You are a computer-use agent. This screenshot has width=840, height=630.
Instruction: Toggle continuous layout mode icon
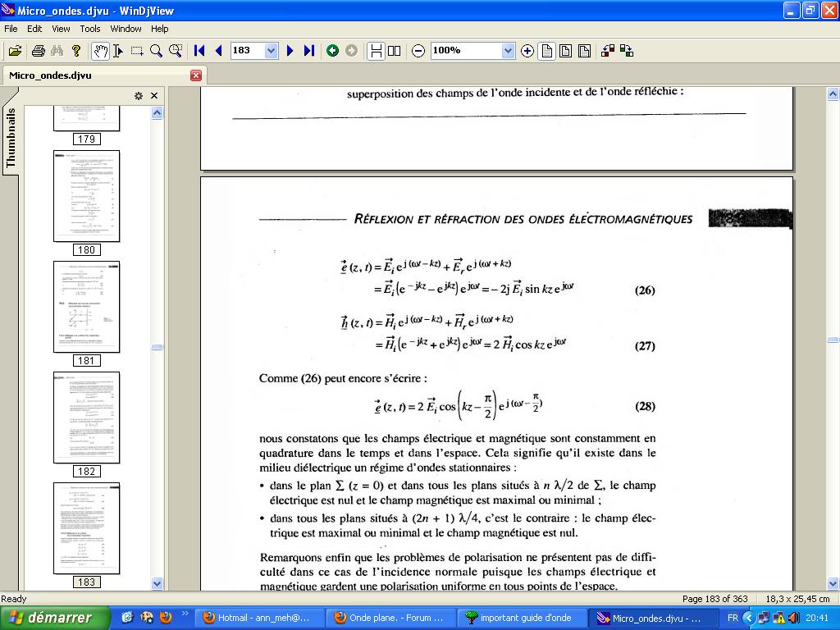(376, 51)
